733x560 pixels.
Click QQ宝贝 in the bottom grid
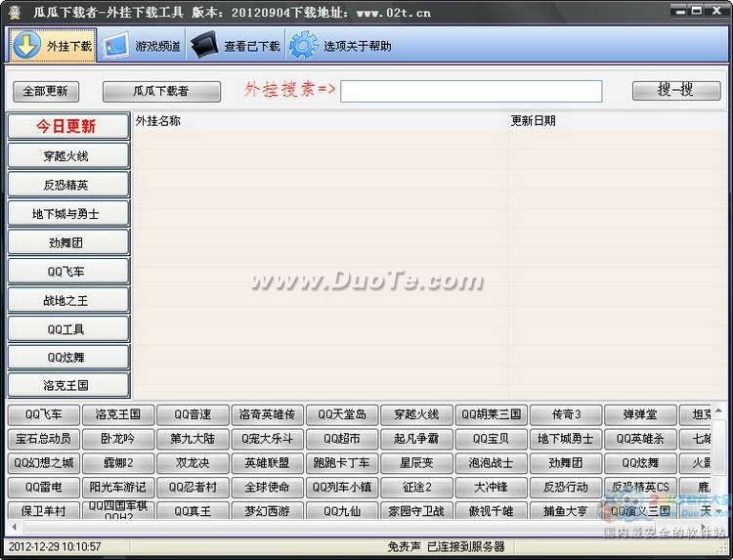tap(491, 439)
